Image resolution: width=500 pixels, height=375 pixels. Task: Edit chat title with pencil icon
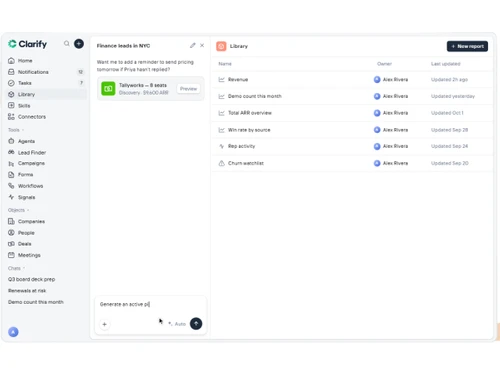(x=193, y=45)
